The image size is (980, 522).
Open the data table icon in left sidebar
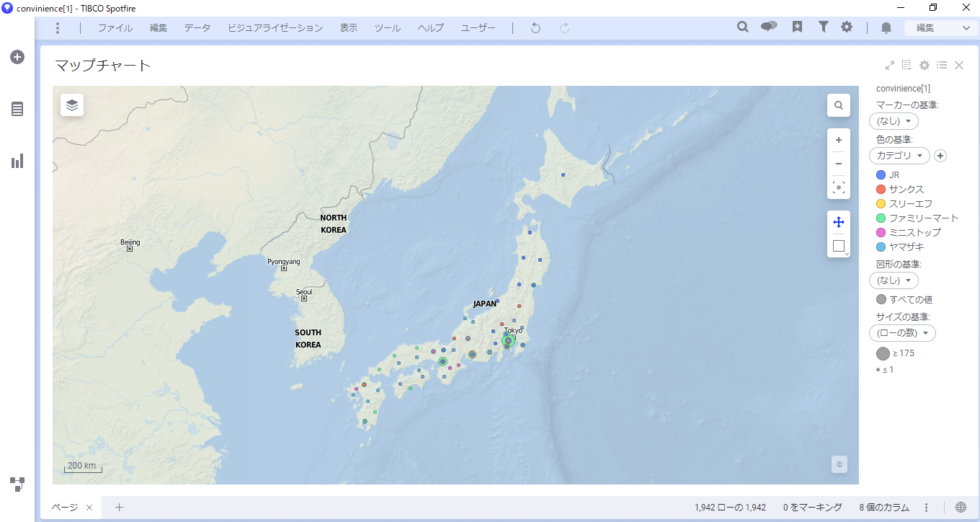tap(17, 109)
